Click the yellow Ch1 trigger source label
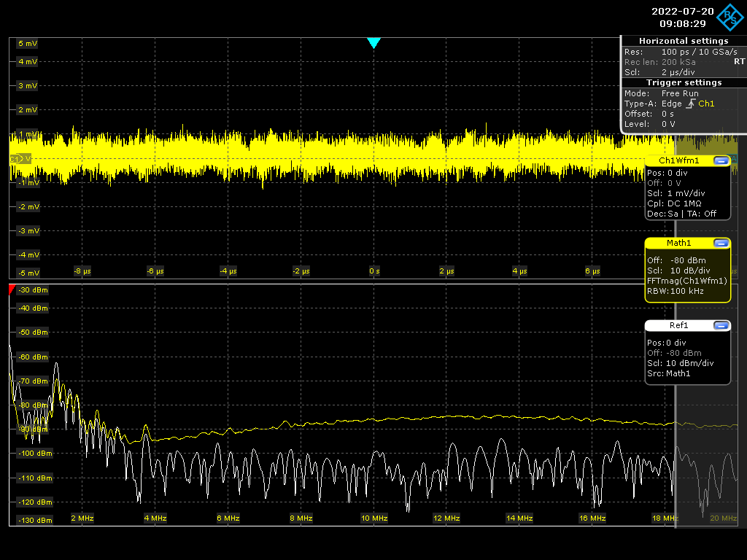 (706, 104)
